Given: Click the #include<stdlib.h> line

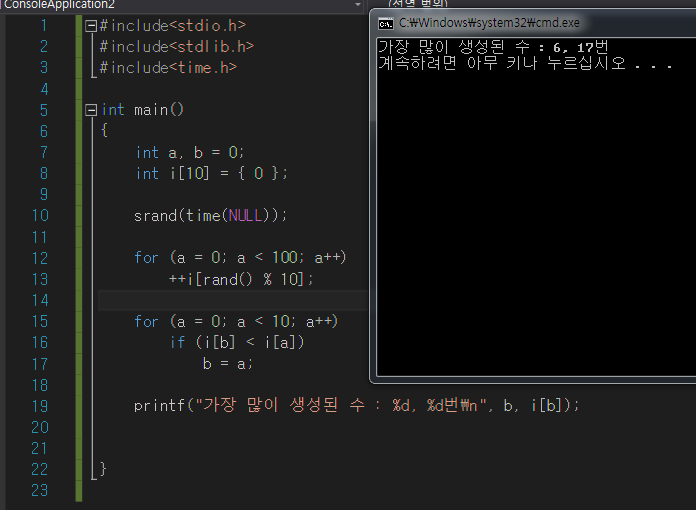Looking at the screenshot, I should point(177,47).
